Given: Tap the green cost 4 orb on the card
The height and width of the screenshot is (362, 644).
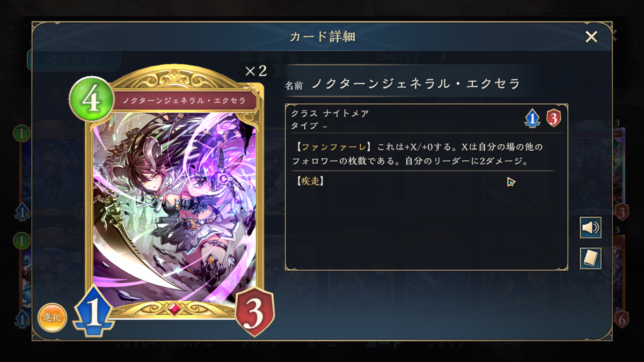Looking at the screenshot, I should 91,99.
